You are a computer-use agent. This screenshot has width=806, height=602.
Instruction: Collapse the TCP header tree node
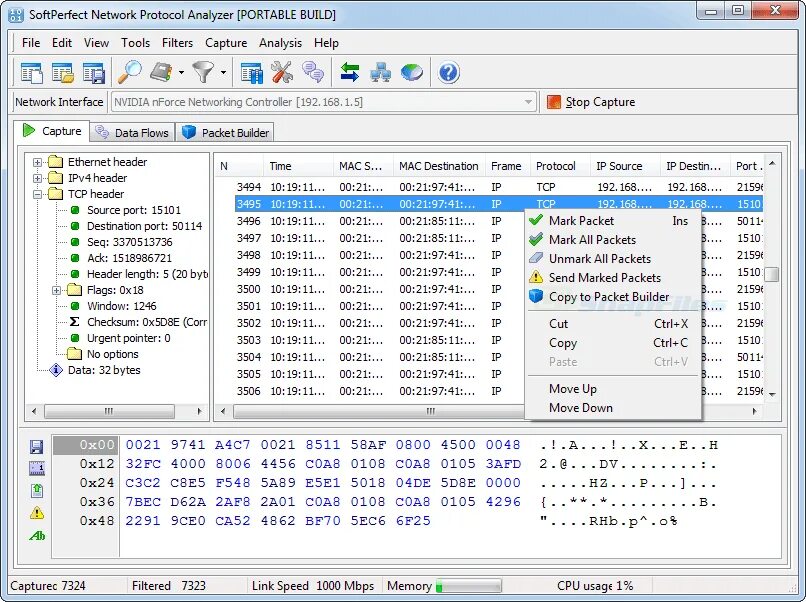coord(37,194)
